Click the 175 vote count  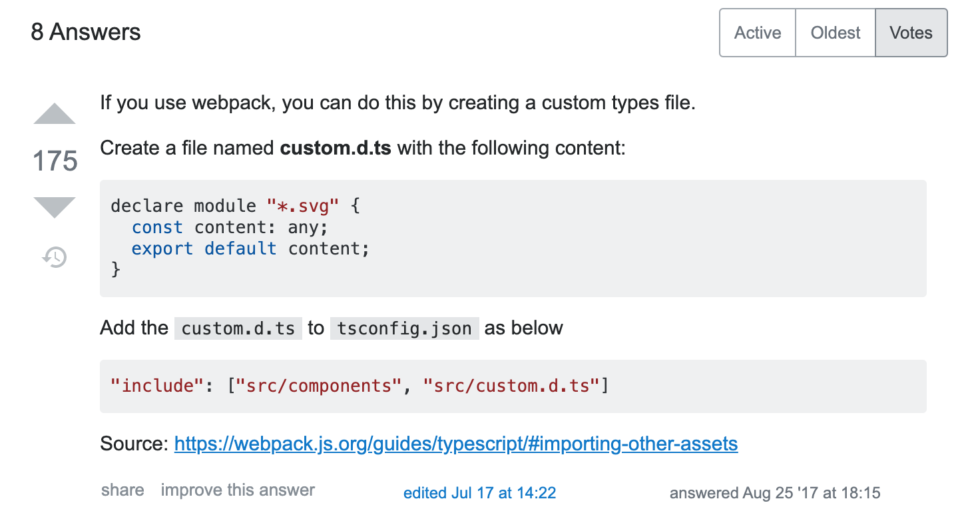click(55, 161)
